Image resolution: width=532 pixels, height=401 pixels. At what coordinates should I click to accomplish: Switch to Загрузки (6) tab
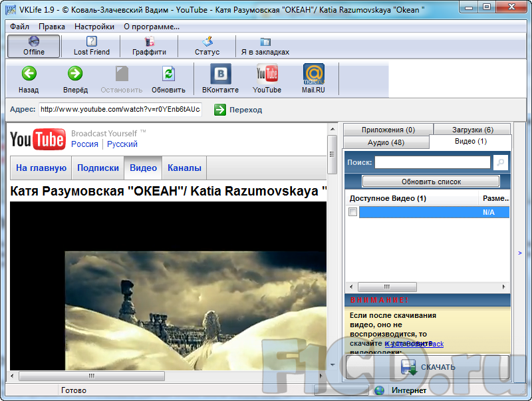click(472, 130)
